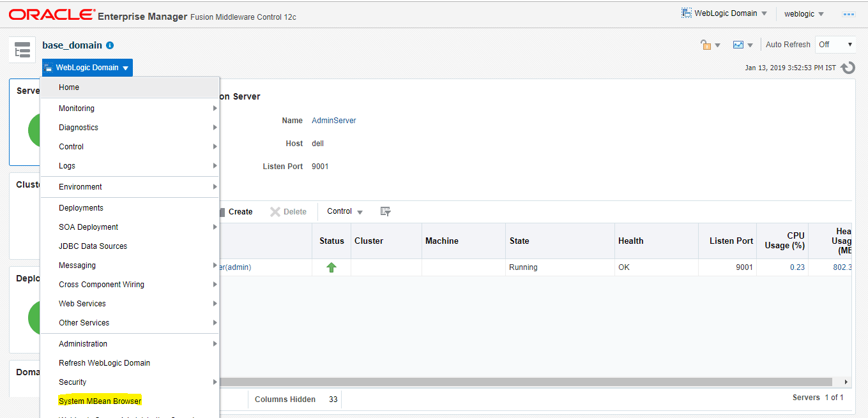
Task: Click the listen port 9001 table cell
Action: tap(727, 267)
